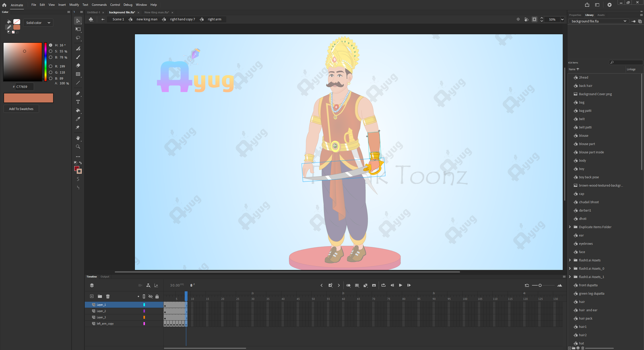This screenshot has height=350, width=644.
Task: Toggle show or hide all layers
Action: pyautogui.click(x=151, y=296)
